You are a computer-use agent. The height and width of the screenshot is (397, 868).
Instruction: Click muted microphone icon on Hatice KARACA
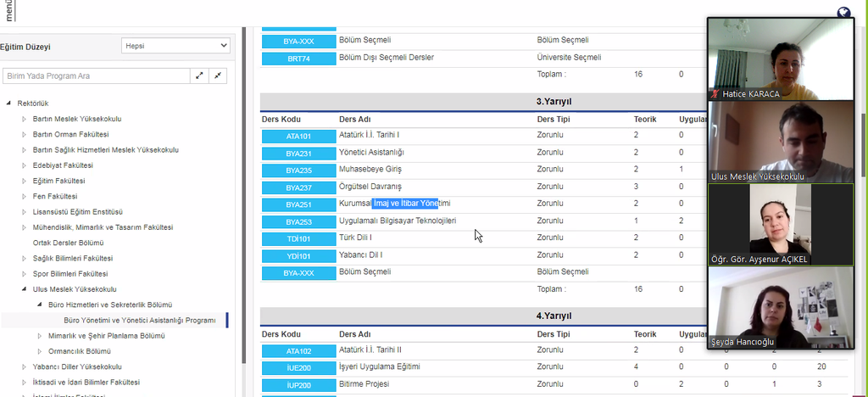pos(716,93)
